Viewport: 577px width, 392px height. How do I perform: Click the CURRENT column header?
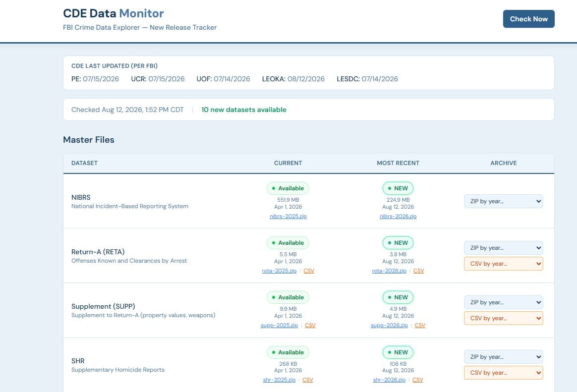point(288,163)
